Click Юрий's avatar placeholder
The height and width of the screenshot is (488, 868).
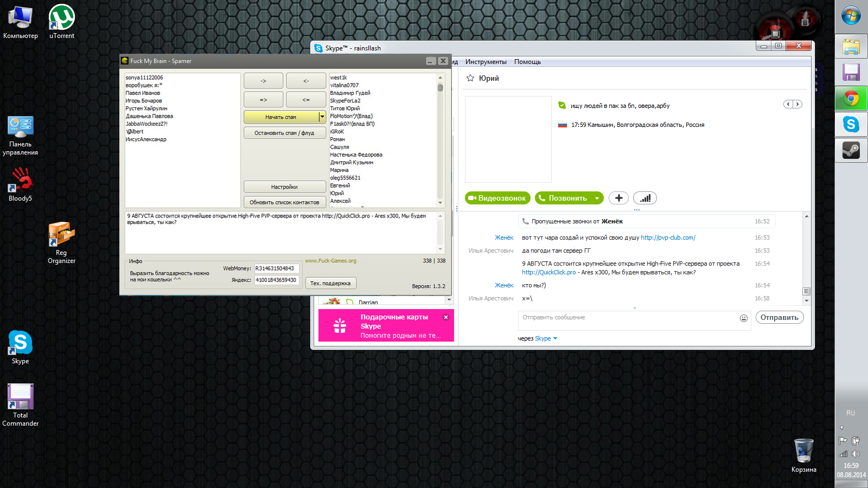pos(508,139)
